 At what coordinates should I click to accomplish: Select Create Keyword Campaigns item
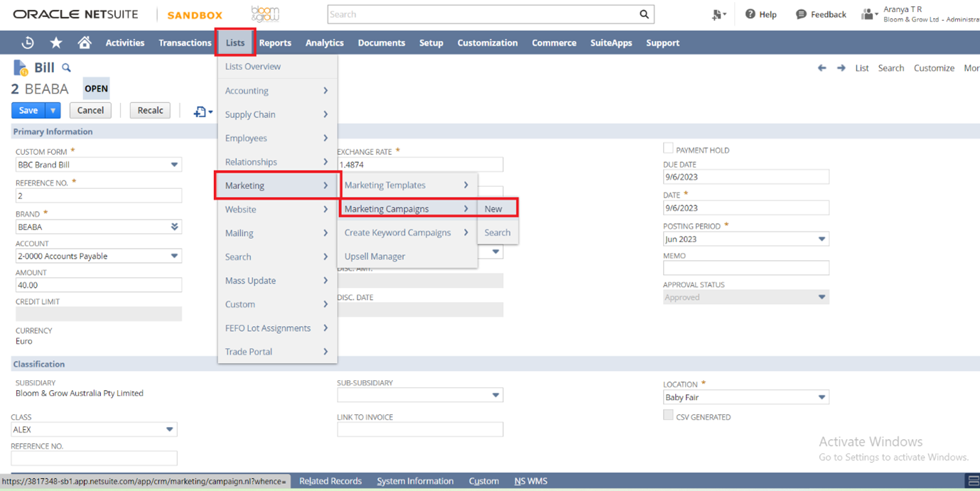click(x=406, y=232)
